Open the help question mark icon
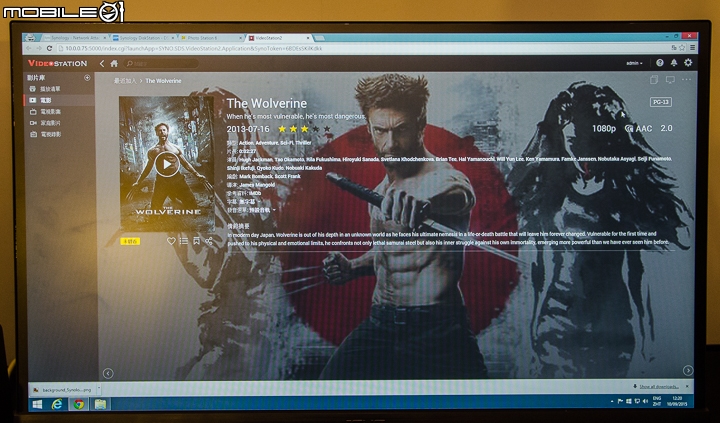The height and width of the screenshot is (423, 720). tap(660, 63)
